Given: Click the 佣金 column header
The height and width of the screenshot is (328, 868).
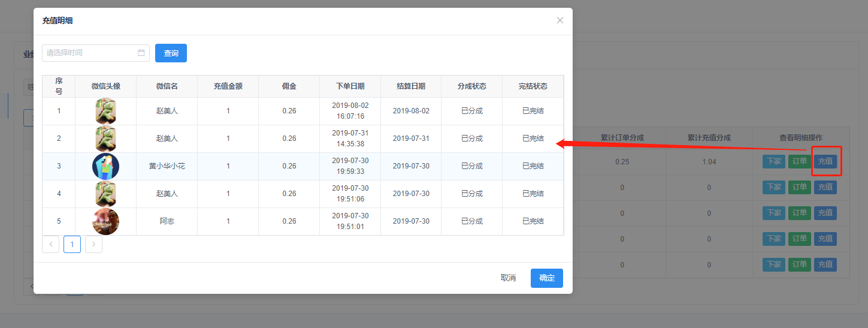Looking at the screenshot, I should point(289,86).
